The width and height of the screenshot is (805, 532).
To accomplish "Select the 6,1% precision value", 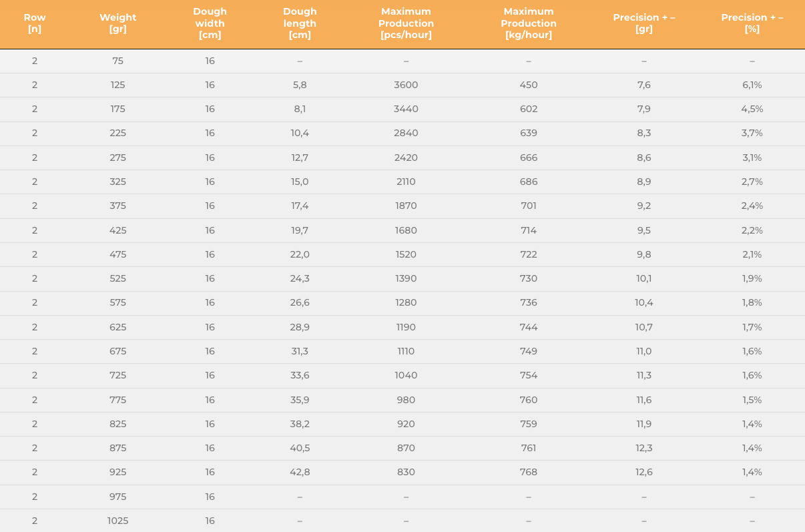I will click(x=752, y=85).
